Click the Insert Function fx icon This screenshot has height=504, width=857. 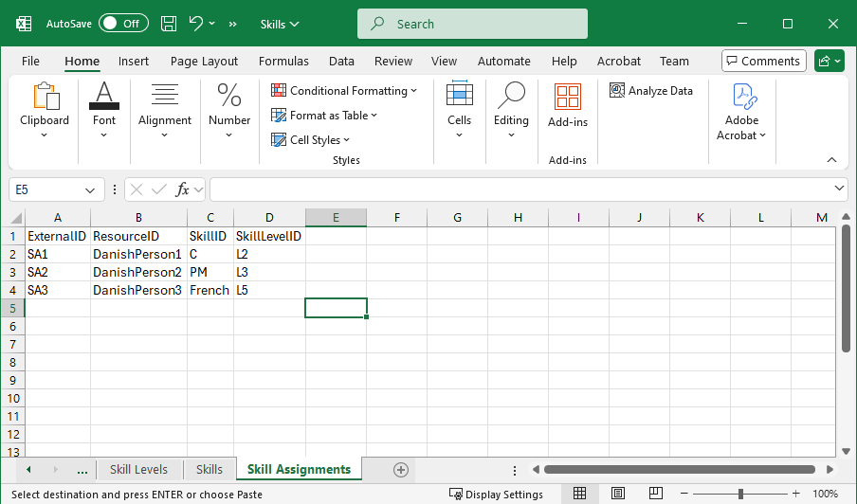183,189
